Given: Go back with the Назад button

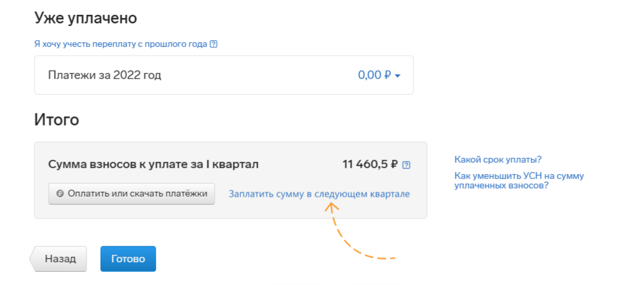Looking at the screenshot, I should tap(60, 259).
